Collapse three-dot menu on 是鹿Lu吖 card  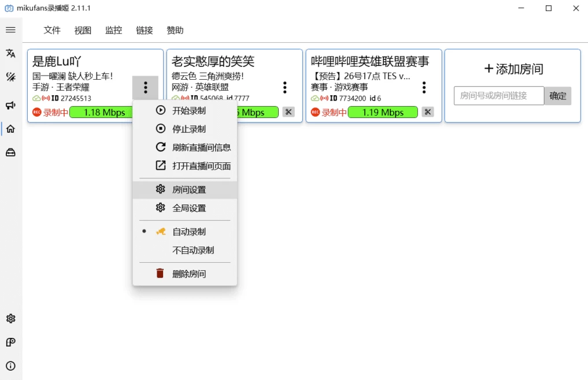(145, 87)
